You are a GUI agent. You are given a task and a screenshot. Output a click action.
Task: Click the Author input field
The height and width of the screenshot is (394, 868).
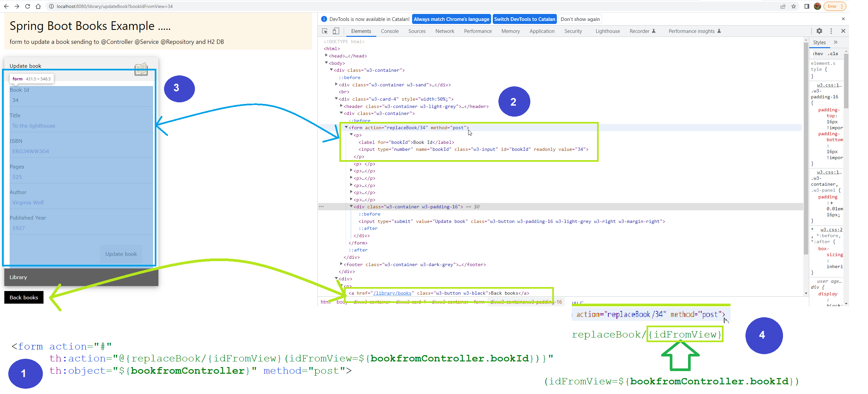[81, 203]
